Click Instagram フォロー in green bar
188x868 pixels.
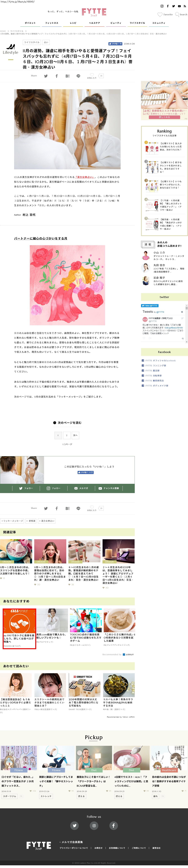[53, 488]
